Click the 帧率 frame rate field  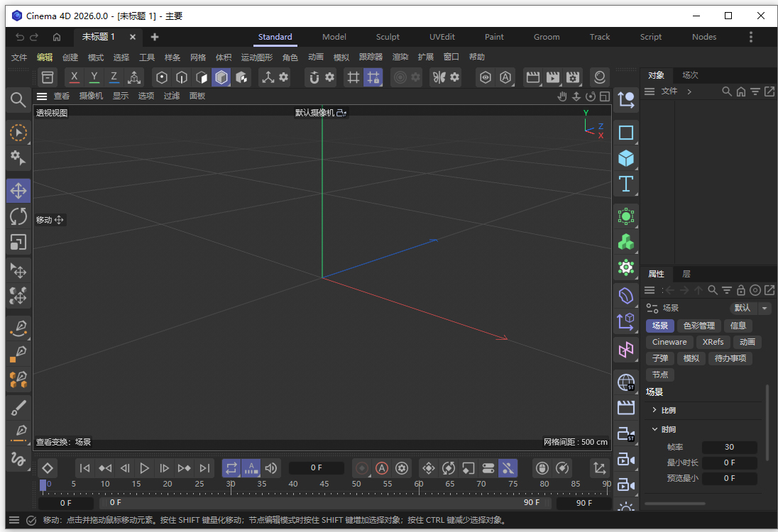729,447
